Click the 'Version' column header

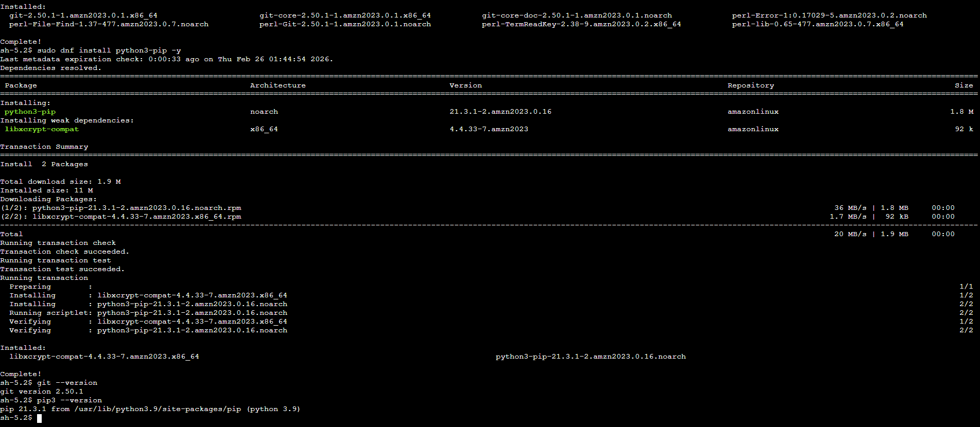click(466, 85)
